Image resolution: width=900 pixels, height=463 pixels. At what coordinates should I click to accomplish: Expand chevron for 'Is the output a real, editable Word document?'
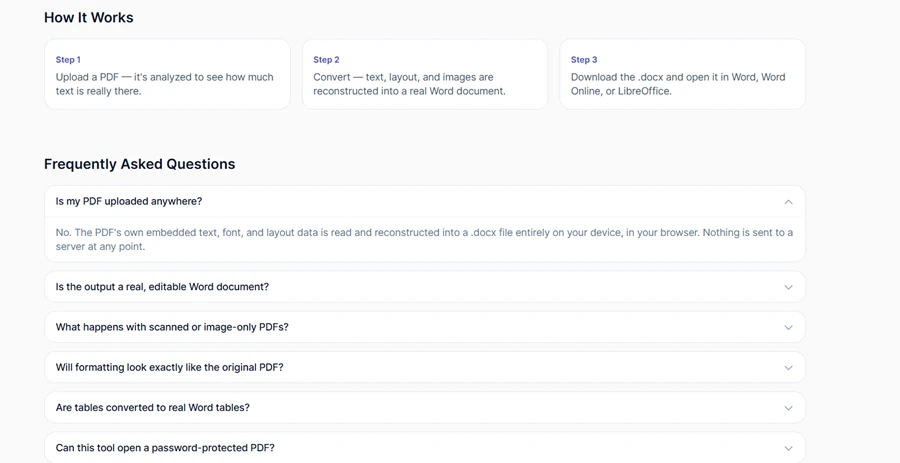coord(788,287)
